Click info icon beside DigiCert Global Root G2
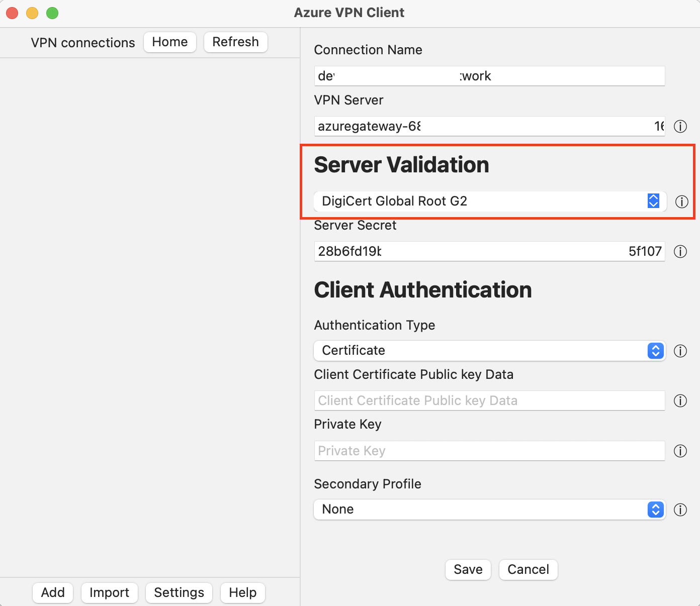The image size is (700, 606). [x=681, y=201]
